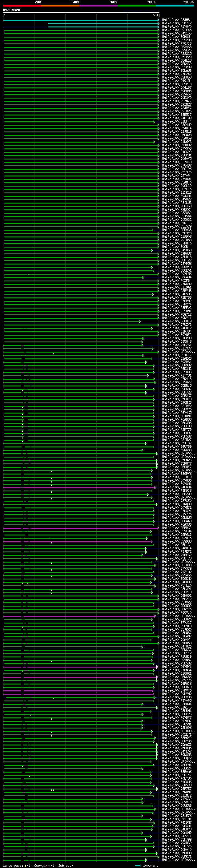197x868 pixels.
Task: Select the UniRef100_C7MVF6 label
Action: [176, 690]
